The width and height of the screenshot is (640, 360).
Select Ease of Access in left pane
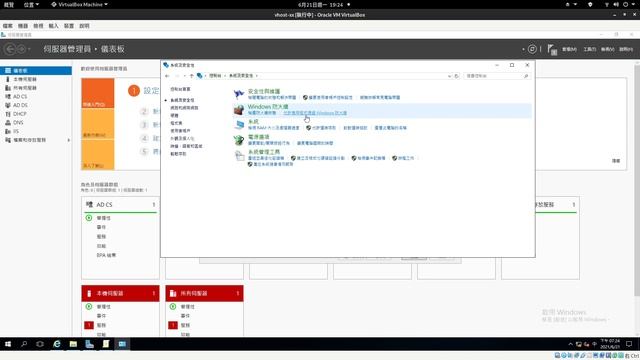point(178,154)
